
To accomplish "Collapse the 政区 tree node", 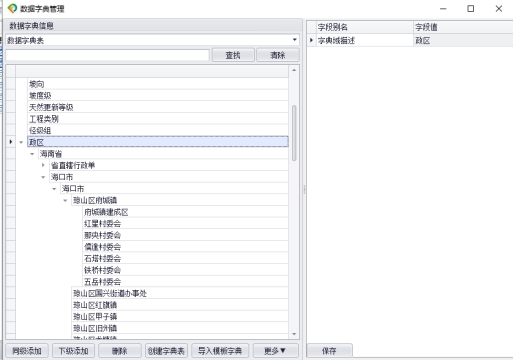I will coord(21,142).
